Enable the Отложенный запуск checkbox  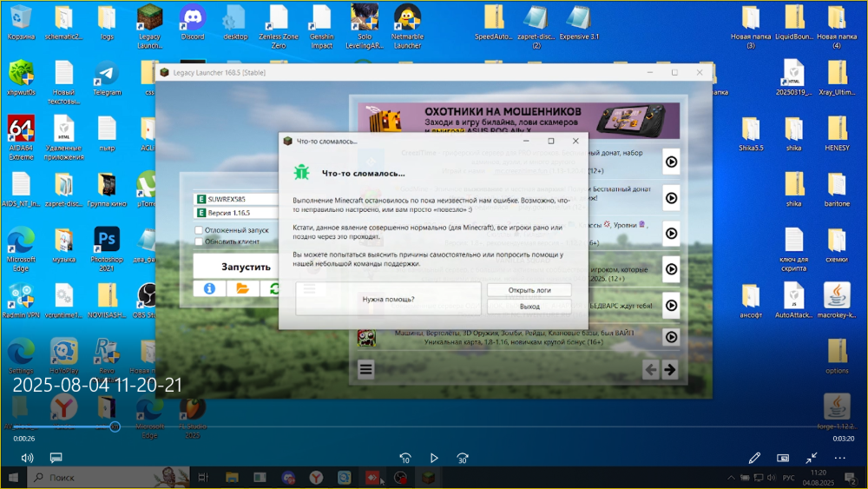coord(199,230)
